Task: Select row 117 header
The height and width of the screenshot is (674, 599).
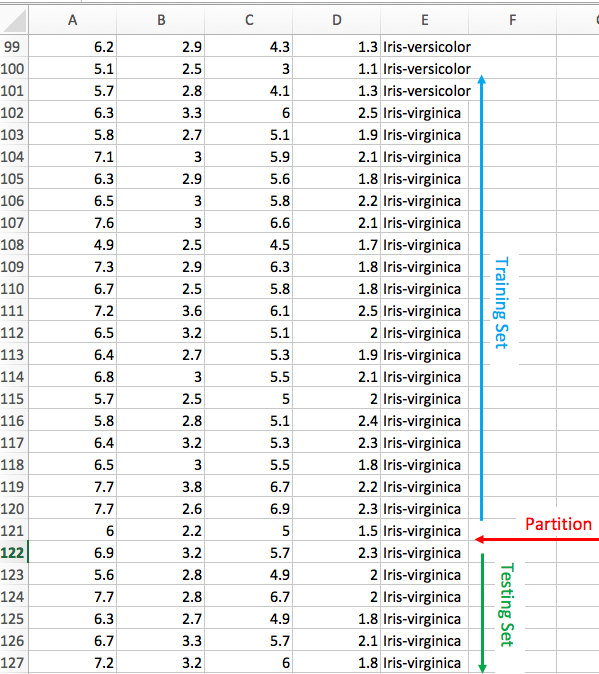Action: pyautogui.click(x=14, y=443)
